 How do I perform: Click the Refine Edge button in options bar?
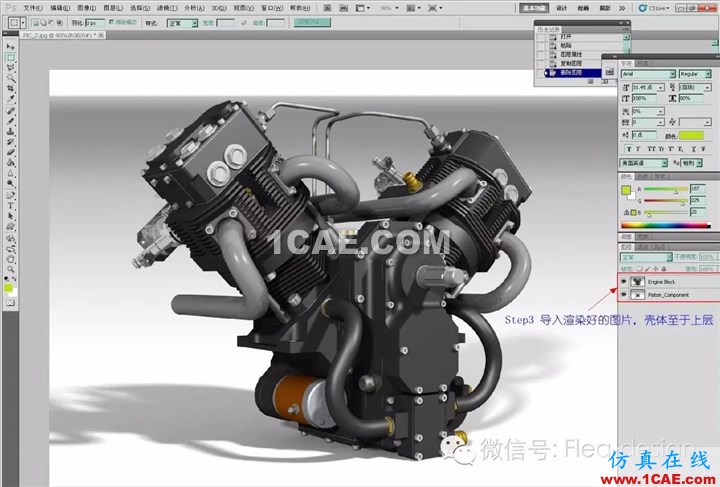pyautogui.click(x=312, y=22)
